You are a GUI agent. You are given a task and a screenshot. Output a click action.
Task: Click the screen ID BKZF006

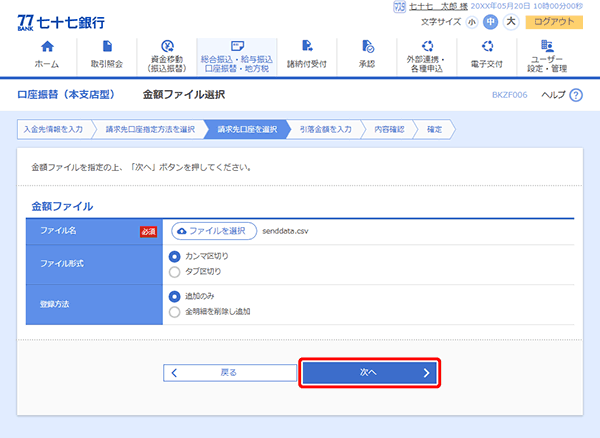tap(509, 95)
